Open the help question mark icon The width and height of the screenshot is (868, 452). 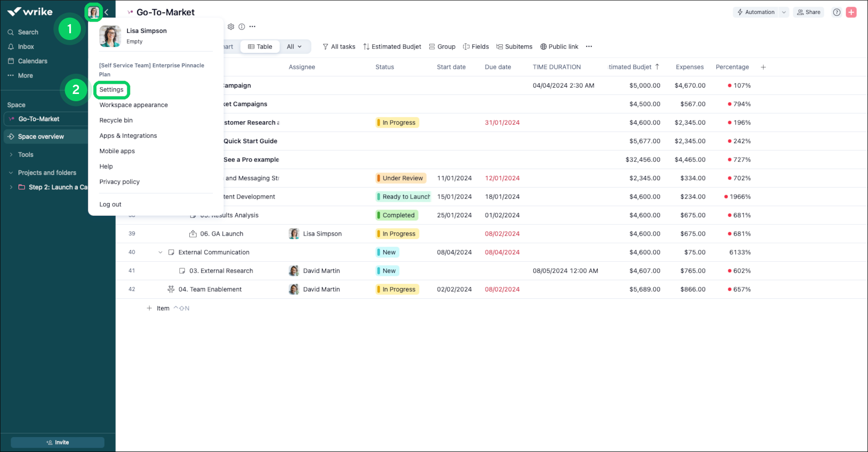837,12
